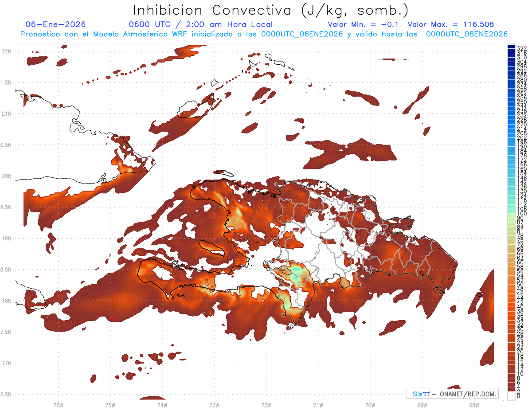Click the 69W longitude label
The width and height of the screenshot is (532, 411).
[422, 405]
